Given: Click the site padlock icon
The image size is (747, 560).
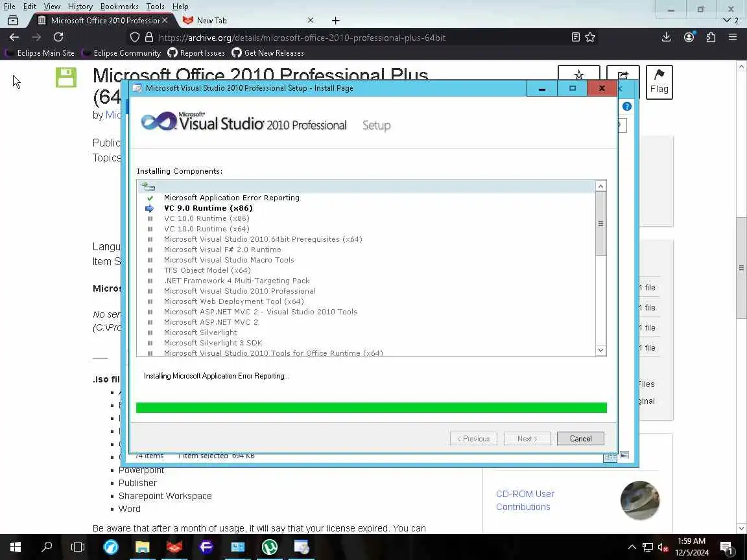Looking at the screenshot, I should (x=149, y=37).
